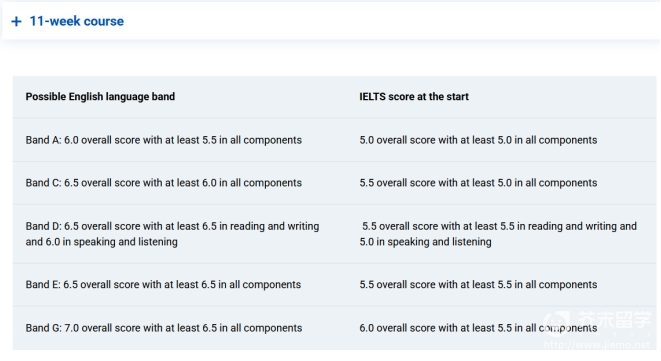Select the 'IELTS score at the start' column header
Viewport: 661px width, 361px height.
414,97
